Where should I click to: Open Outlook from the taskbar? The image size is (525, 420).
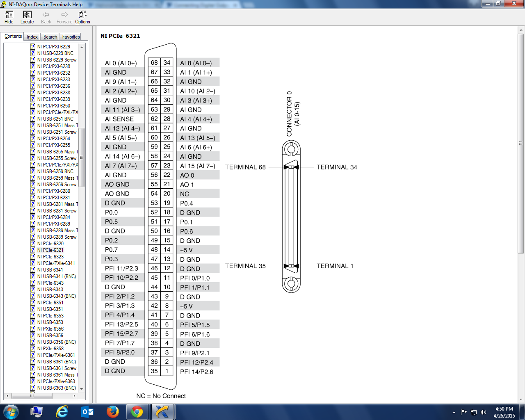tap(87, 412)
